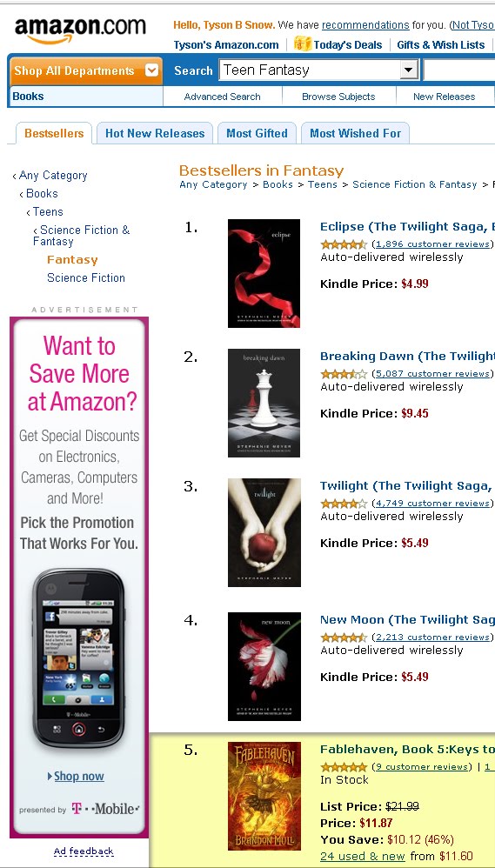Click the Amazon.com logo
Screen dimensions: 495x868
point(80,30)
